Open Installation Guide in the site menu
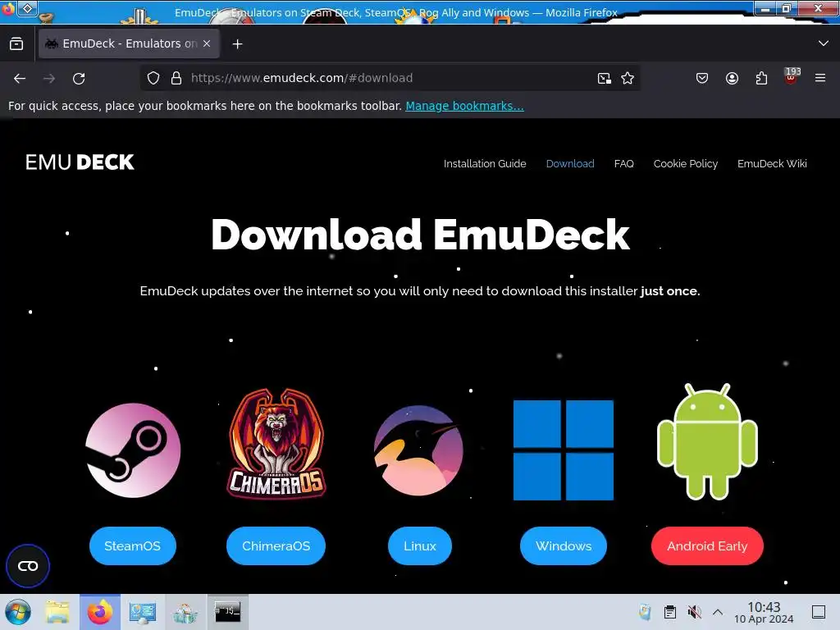Viewport: 840px width, 630px height. pyautogui.click(x=485, y=164)
